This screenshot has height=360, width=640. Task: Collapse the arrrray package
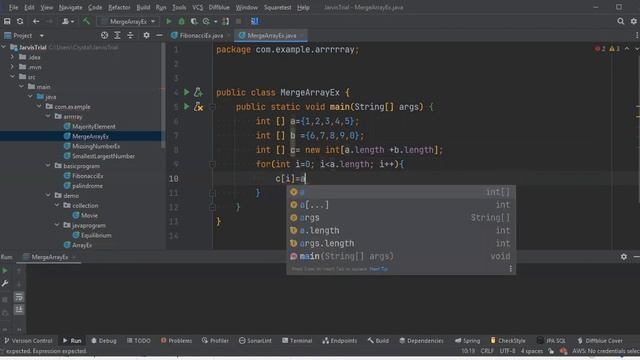click(x=48, y=116)
